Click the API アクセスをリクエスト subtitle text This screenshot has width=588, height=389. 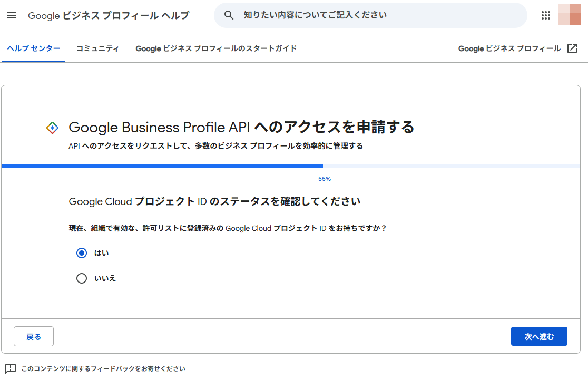[215, 146]
